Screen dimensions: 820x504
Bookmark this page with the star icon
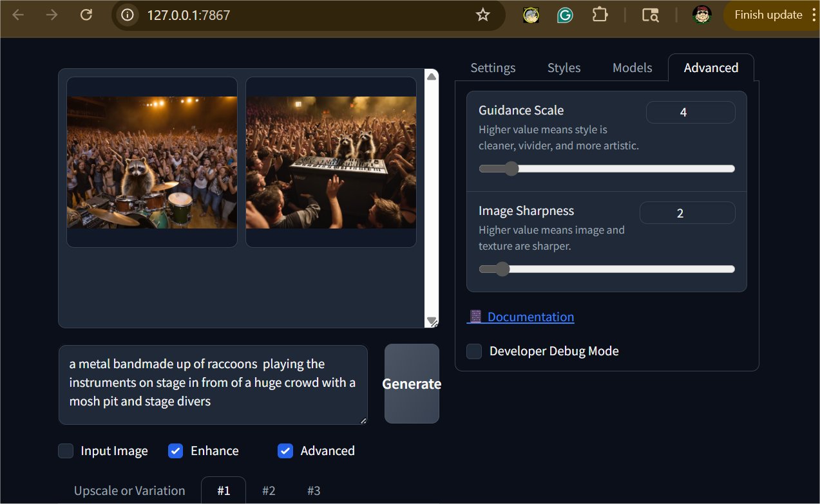[x=483, y=15]
